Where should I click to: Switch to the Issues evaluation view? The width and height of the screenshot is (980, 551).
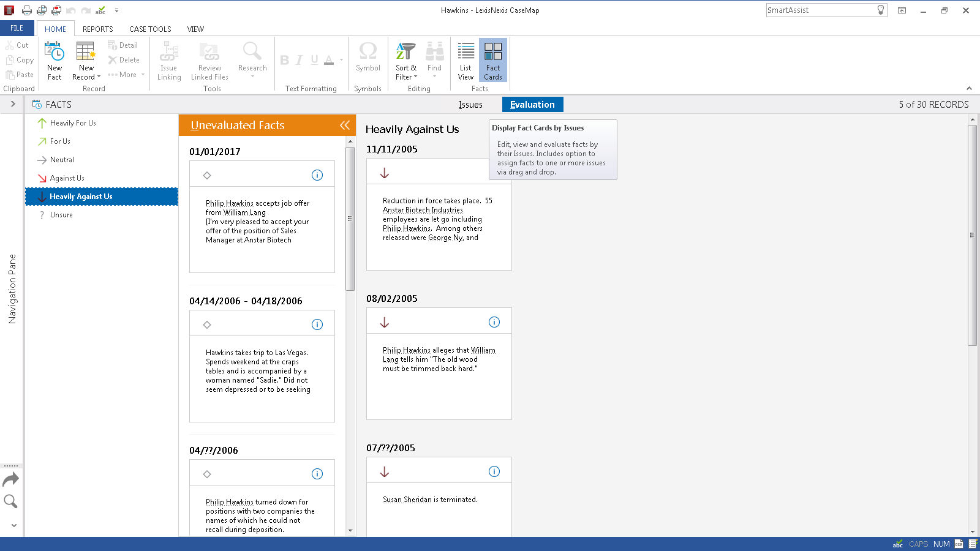(470, 104)
